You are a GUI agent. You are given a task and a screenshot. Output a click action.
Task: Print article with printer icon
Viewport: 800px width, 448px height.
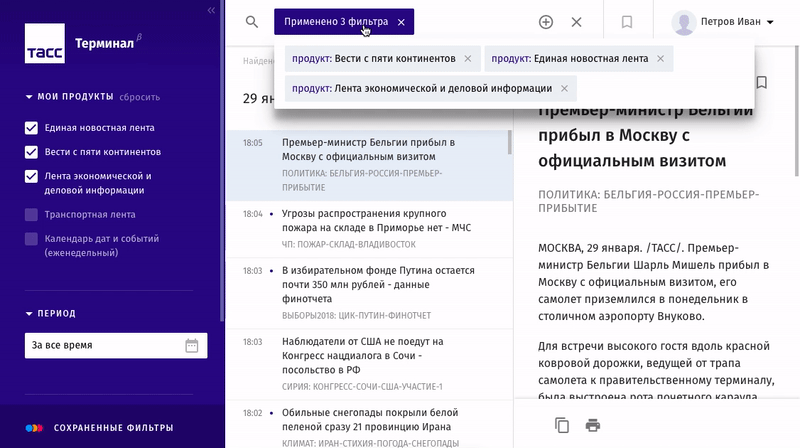(x=593, y=425)
